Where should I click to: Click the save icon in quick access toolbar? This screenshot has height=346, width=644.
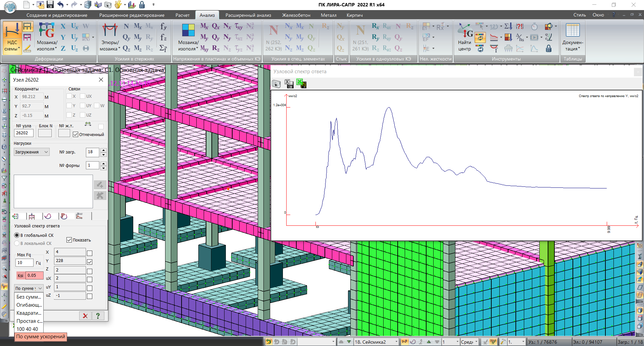[50, 5]
